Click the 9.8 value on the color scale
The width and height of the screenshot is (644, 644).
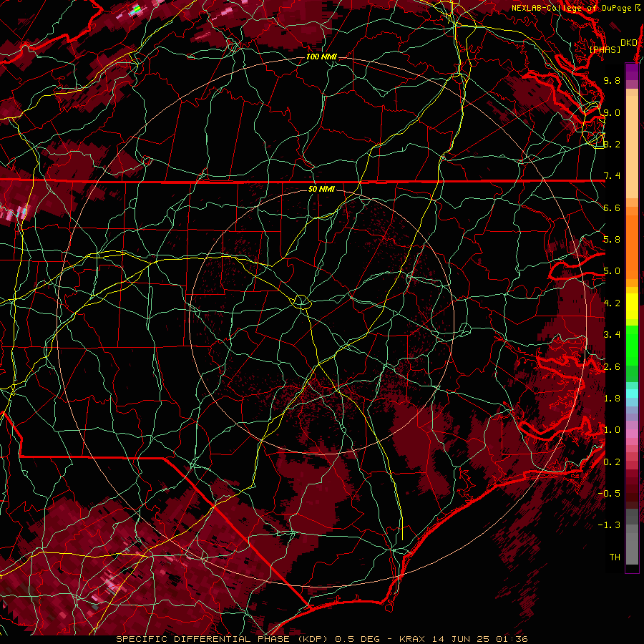[x=612, y=80]
